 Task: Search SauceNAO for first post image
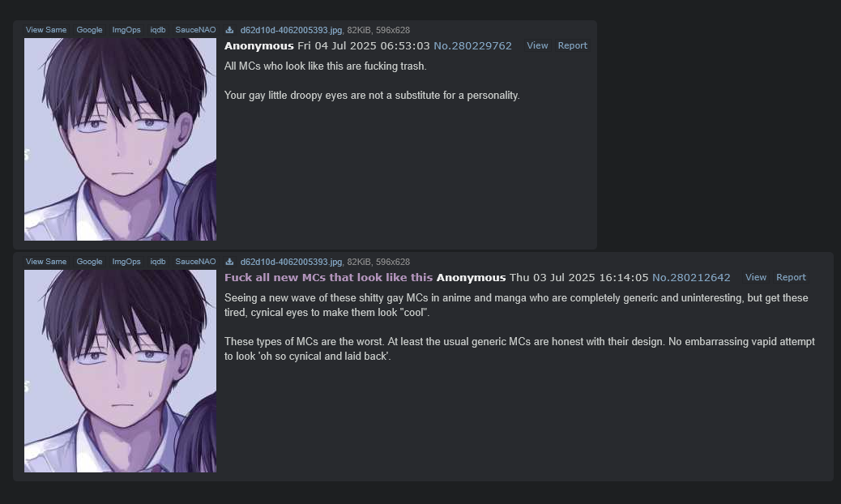click(195, 30)
